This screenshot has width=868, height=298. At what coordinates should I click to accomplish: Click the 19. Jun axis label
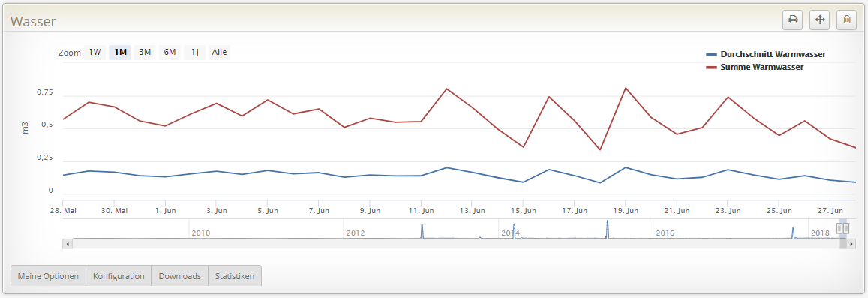[626, 210]
